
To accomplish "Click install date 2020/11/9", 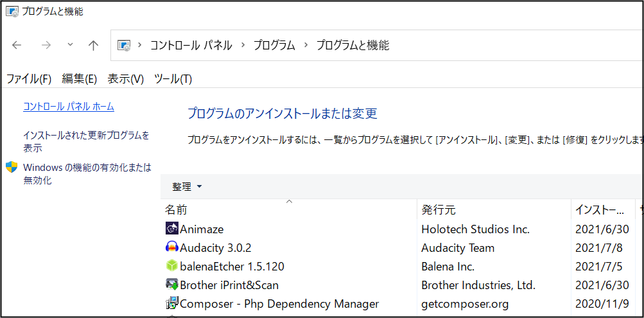I will [602, 304].
